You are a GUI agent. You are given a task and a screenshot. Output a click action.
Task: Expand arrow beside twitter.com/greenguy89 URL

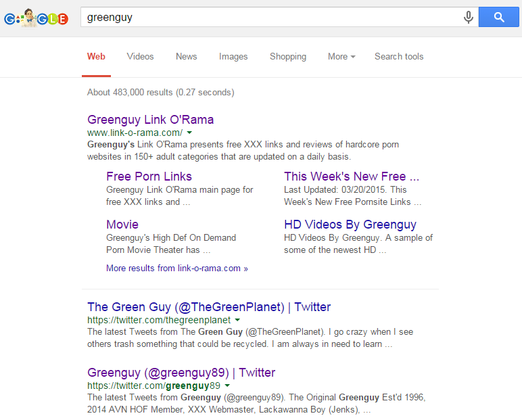coord(227,386)
